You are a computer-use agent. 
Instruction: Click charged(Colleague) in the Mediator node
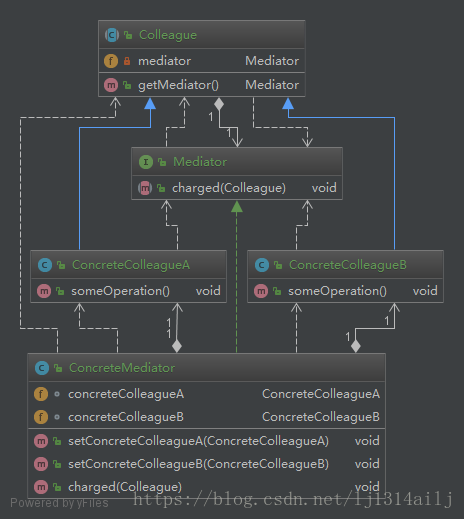pos(229,188)
